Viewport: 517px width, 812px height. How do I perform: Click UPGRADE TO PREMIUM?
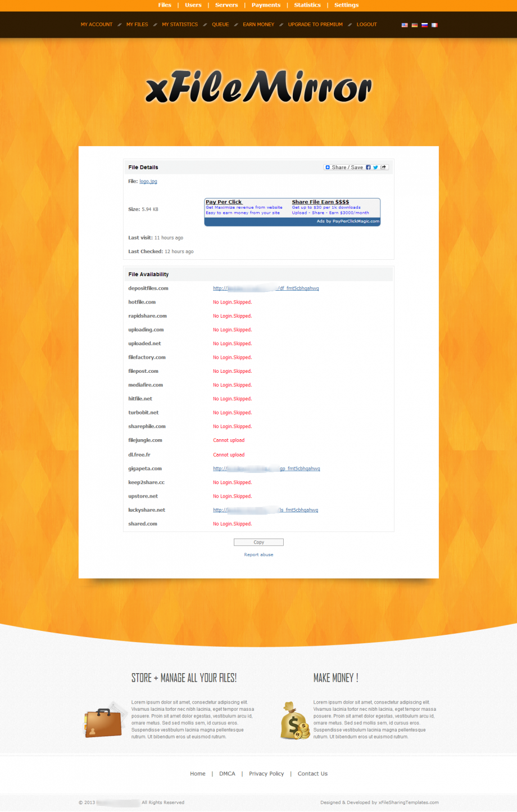[x=315, y=25]
